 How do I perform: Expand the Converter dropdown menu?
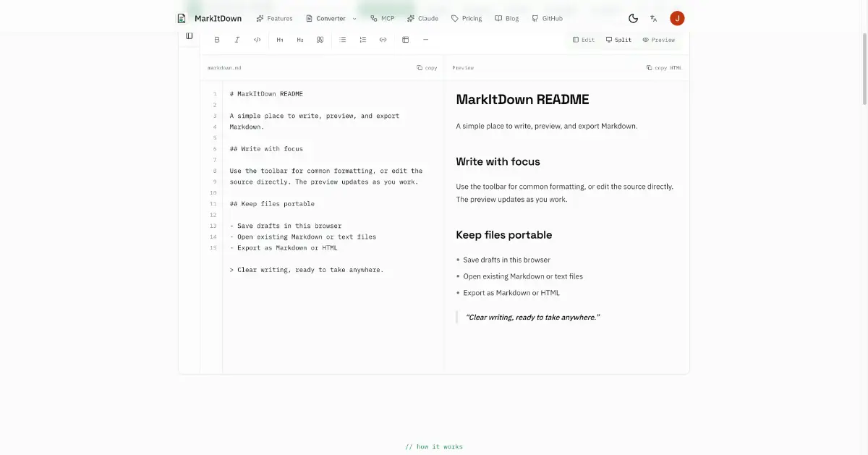331,18
